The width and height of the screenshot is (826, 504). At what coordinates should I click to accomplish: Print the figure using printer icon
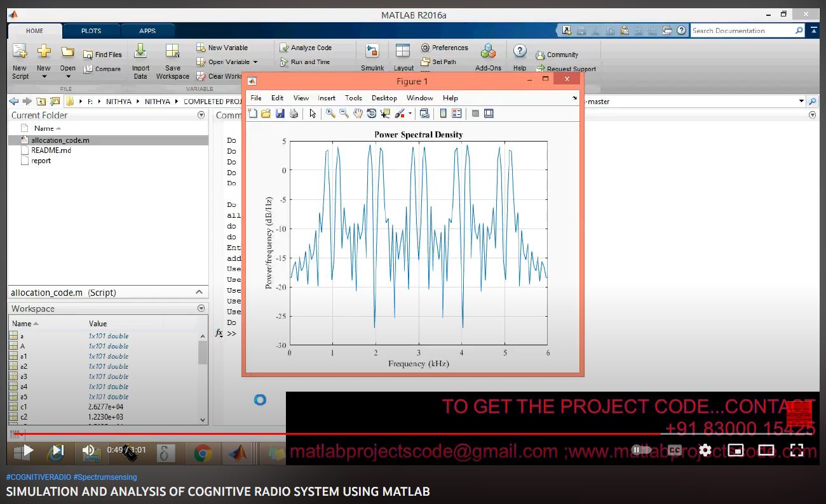point(294,114)
